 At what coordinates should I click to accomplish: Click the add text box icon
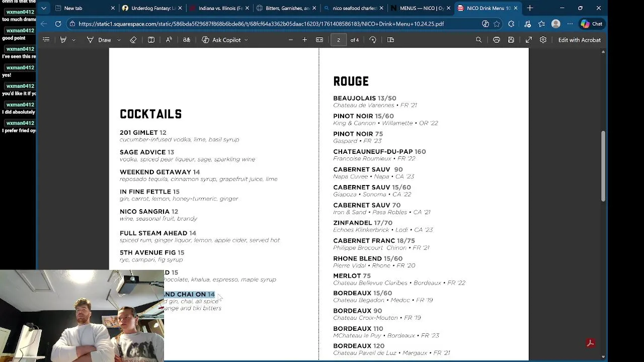tap(151, 40)
